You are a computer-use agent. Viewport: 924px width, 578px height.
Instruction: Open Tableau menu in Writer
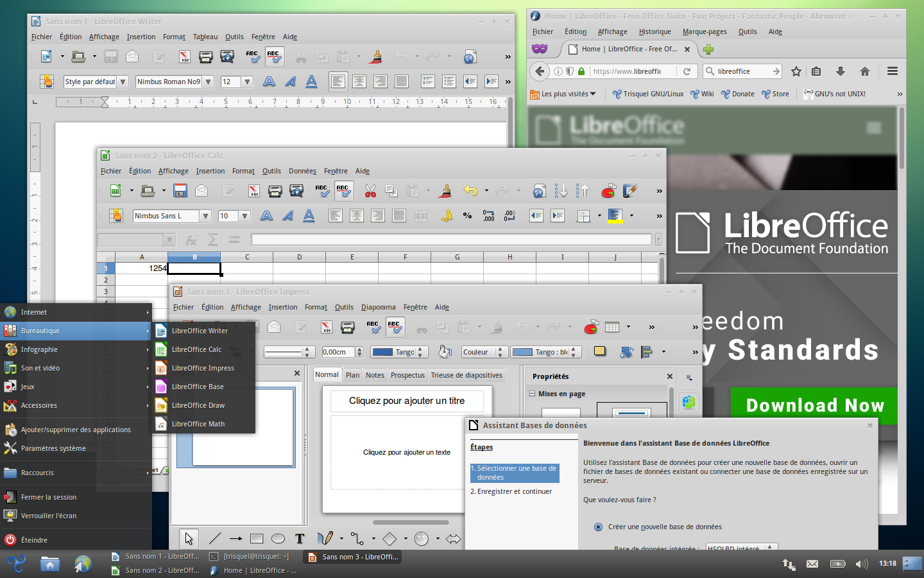point(205,37)
